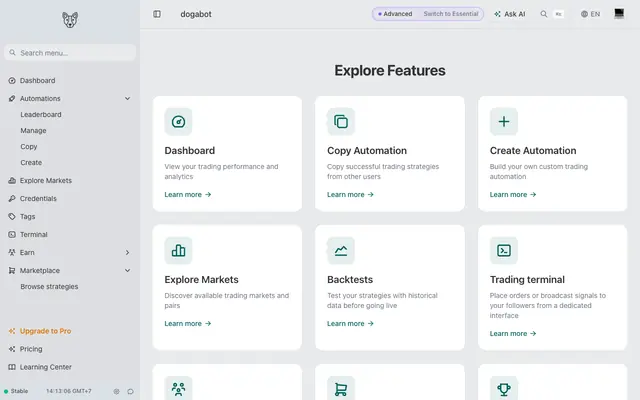The width and height of the screenshot is (640, 400).
Task: Open Automations in the sidebar
Action: 40,98
